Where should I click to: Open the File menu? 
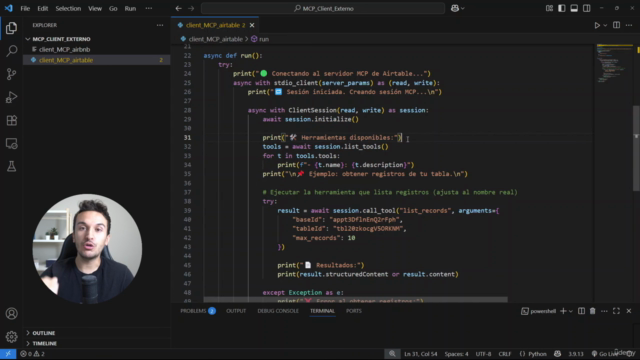pyautogui.click(x=25, y=8)
